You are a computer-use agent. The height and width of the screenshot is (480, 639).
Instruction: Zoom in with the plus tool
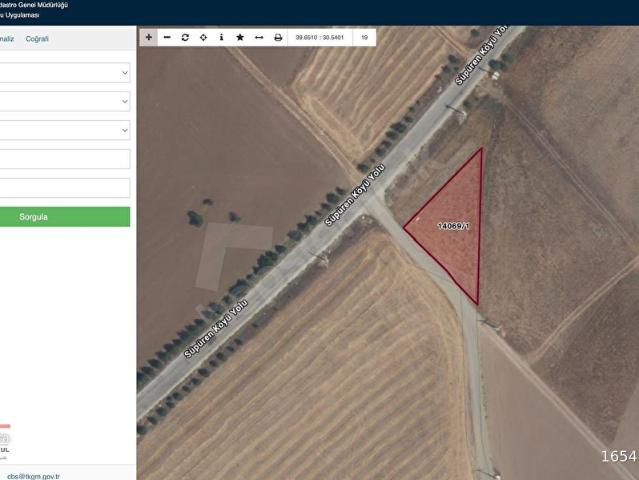tap(149, 37)
